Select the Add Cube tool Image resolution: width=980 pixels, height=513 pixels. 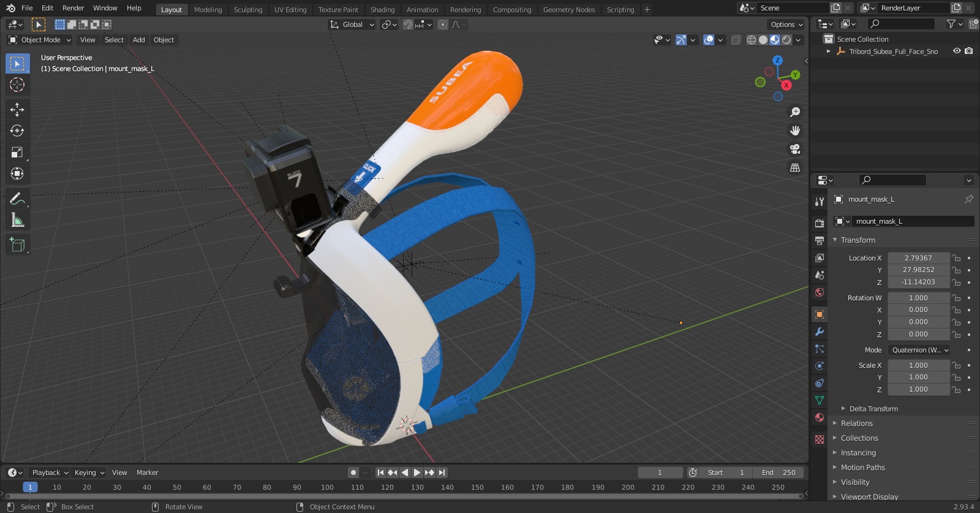(x=17, y=245)
